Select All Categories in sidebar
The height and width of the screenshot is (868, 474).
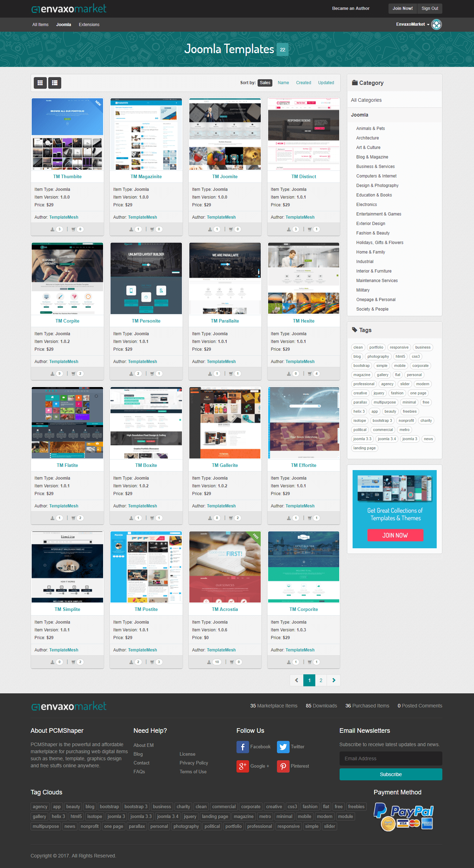(366, 100)
